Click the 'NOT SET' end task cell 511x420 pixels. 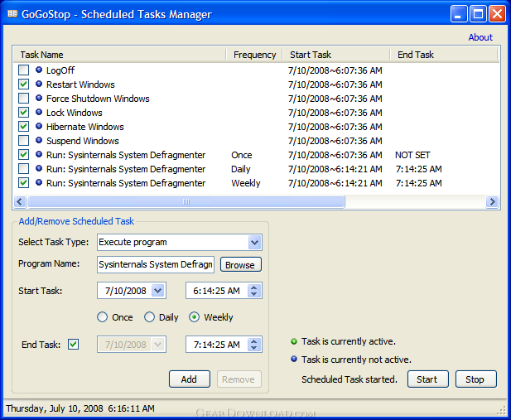click(x=412, y=155)
